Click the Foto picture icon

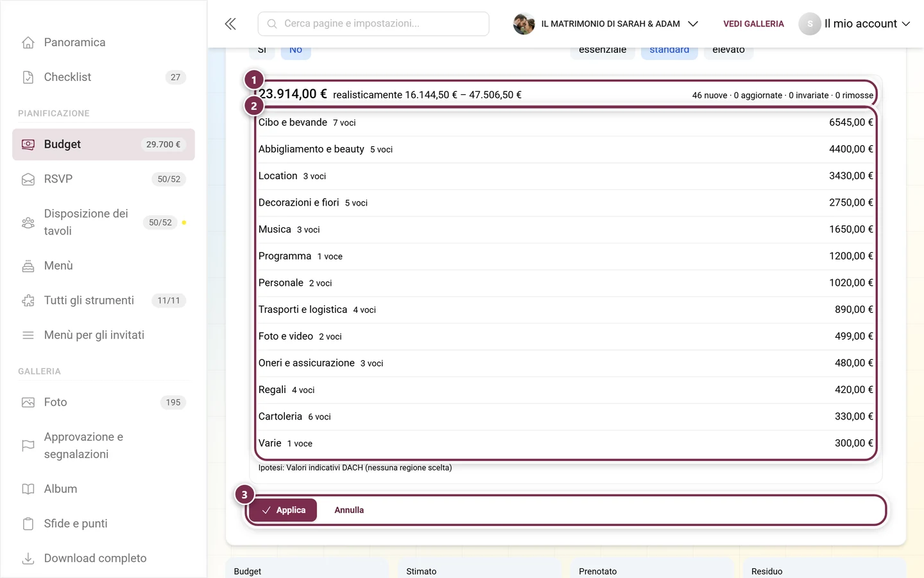coord(28,403)
